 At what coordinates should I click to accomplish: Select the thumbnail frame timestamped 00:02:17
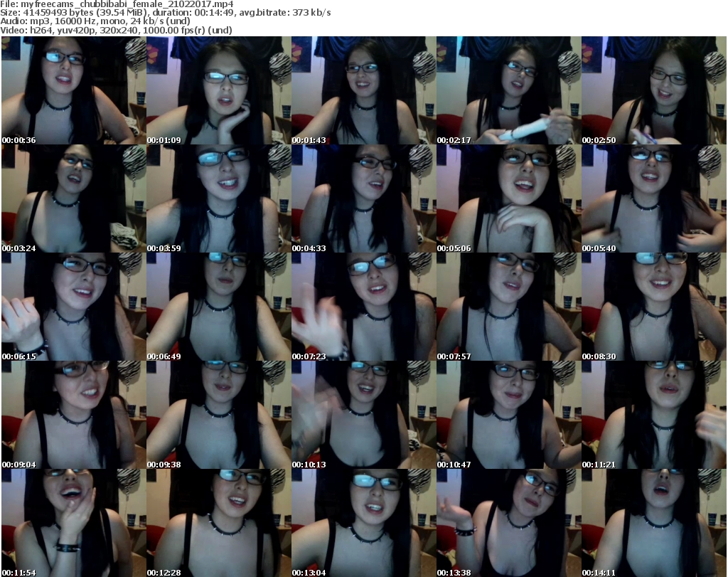point(509,90)
